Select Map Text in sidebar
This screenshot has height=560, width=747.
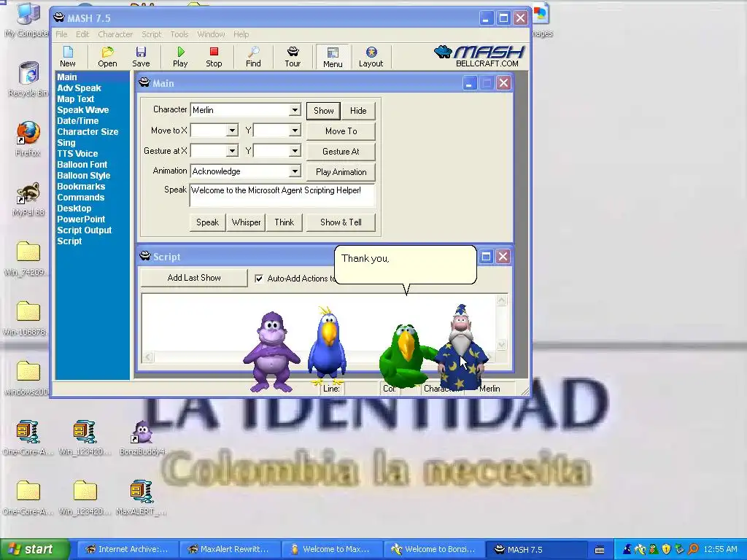(x=75, y=99)
